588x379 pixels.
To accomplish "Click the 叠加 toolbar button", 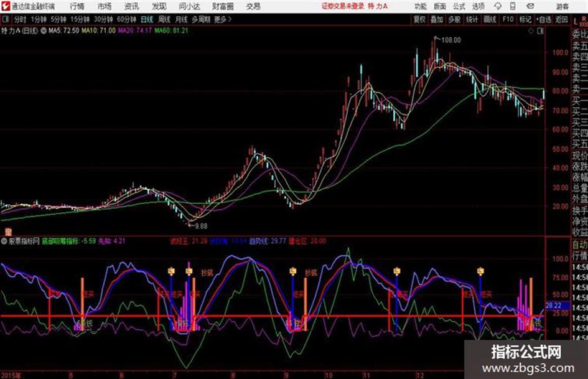I will pos(437,19).
